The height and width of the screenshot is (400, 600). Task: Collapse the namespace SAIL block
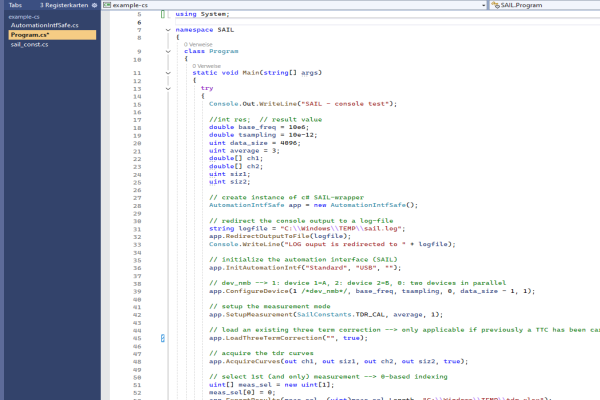pos(167,30)
